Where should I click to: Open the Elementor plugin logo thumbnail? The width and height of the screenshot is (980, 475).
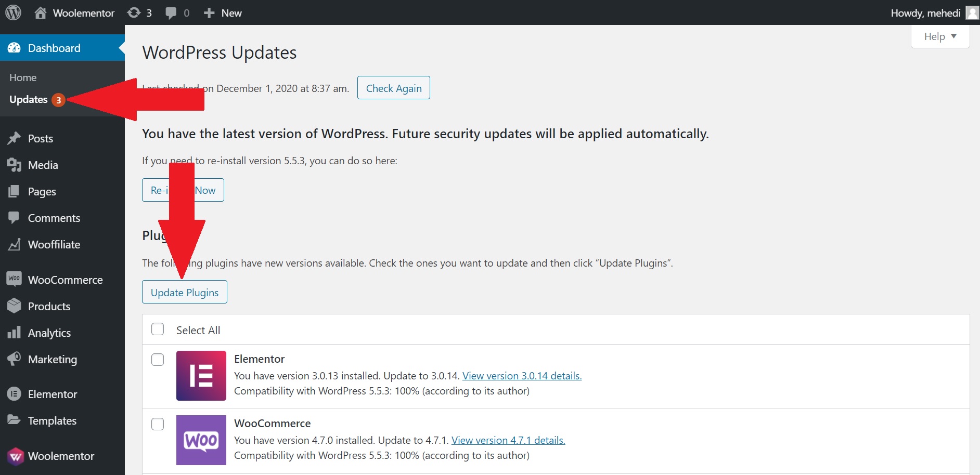[201, 376]
